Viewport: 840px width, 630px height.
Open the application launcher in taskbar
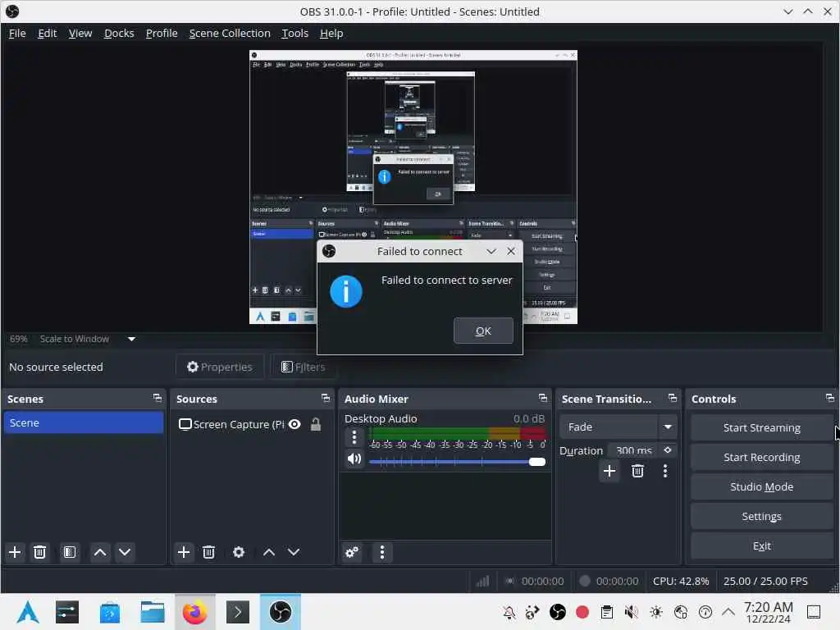28,612
